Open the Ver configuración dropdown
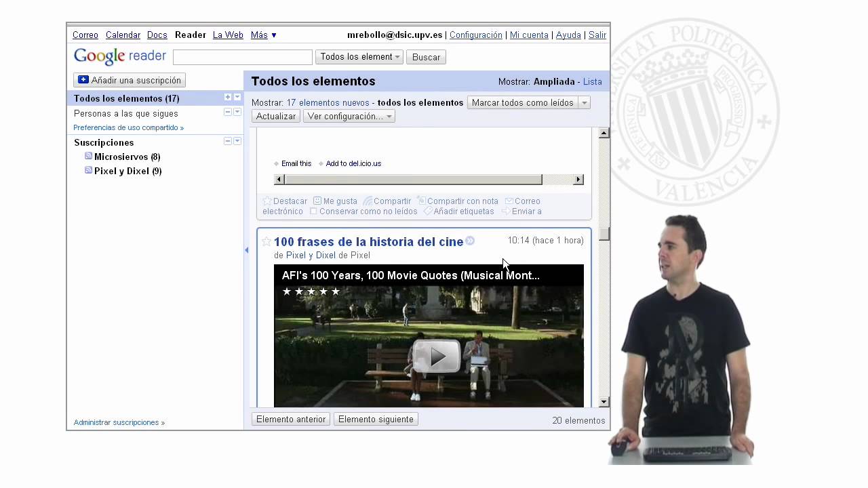Viewport: 868px width, 488px height. [349, 117]
